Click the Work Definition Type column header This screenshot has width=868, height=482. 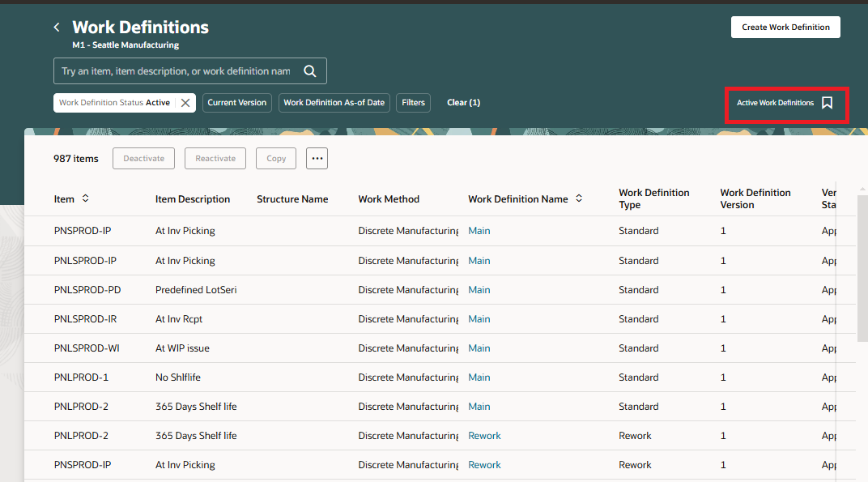[653, 198]
